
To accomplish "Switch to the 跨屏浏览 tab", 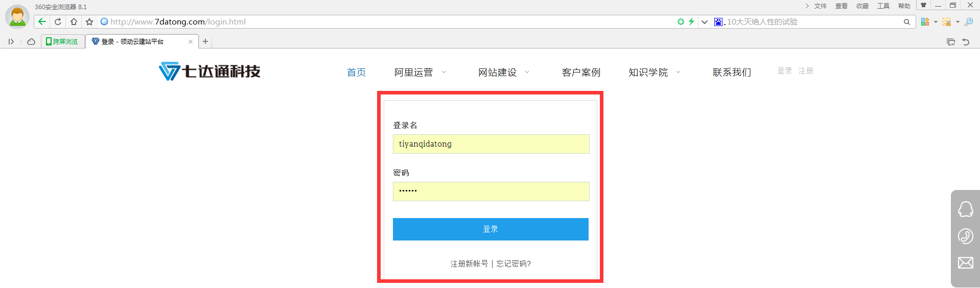I will [63, 42].
